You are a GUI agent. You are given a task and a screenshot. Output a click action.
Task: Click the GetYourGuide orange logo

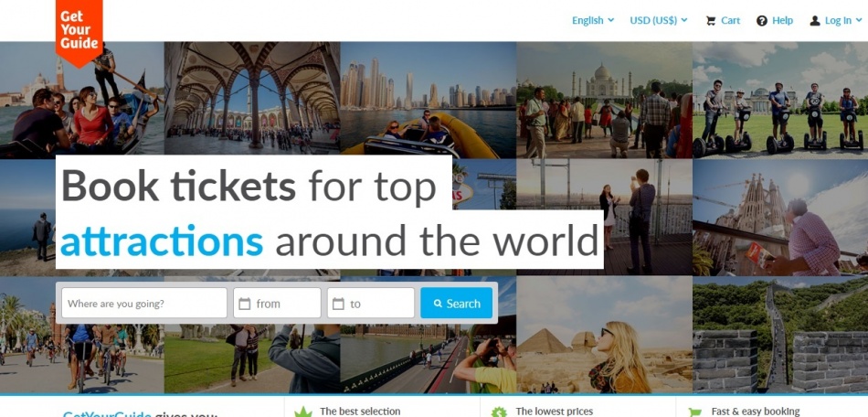(79, 32)
